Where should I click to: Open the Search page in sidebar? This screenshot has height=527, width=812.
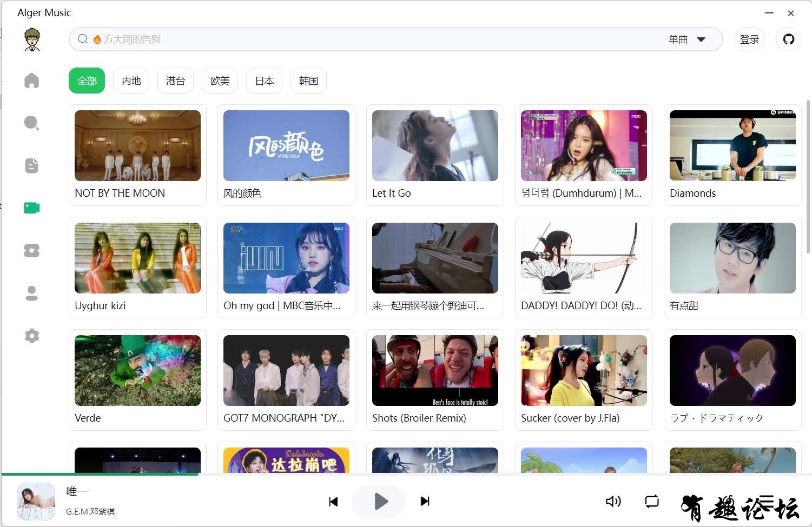click(32, 123)
